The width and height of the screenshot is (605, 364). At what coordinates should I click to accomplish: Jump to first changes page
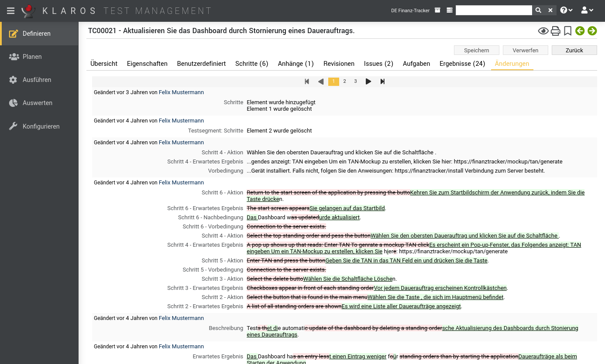[307, 82]
